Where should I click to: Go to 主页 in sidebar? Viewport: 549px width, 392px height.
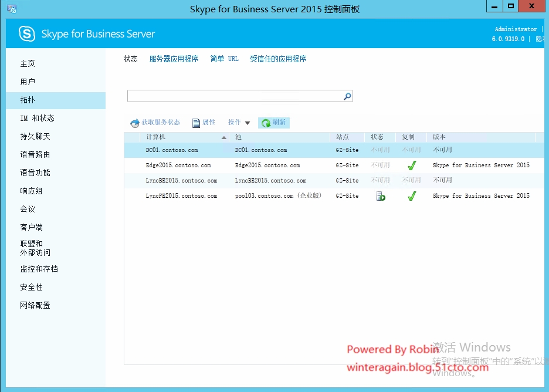[x=28, y=63]
